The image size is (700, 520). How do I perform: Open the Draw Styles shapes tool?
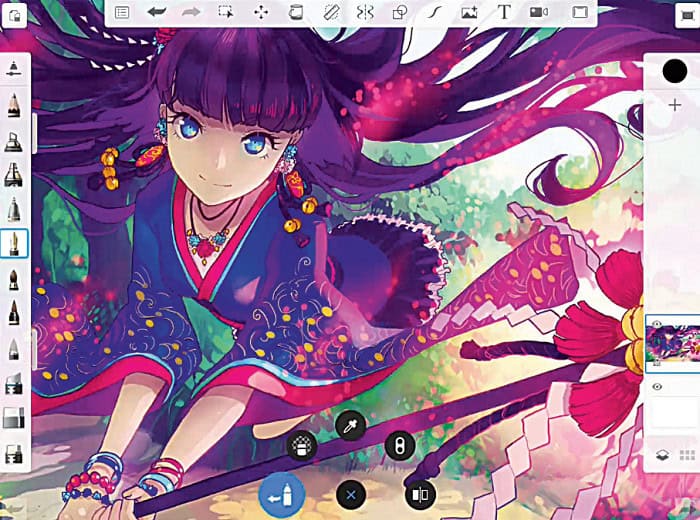pyautogui.click(x=400, y=12)
